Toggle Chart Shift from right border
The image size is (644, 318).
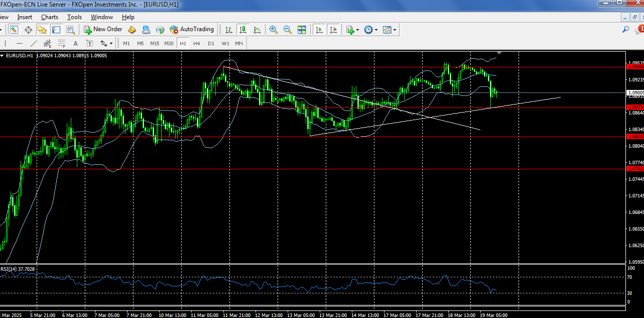coord(333,30)
